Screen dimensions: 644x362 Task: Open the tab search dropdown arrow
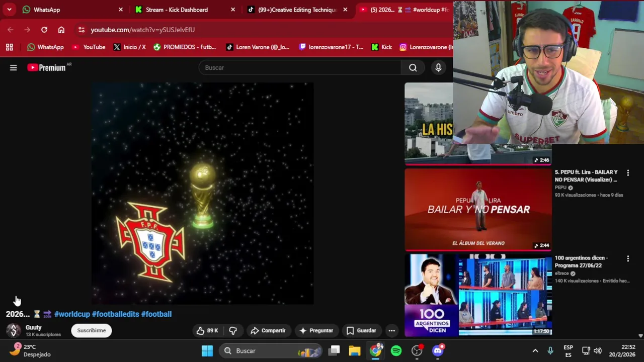click(9, 10)
